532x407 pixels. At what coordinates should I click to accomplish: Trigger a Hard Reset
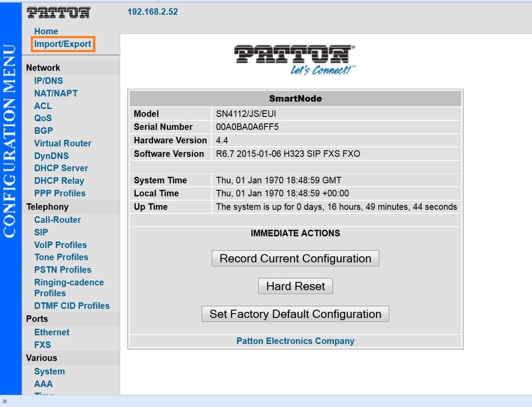[295, 286]
